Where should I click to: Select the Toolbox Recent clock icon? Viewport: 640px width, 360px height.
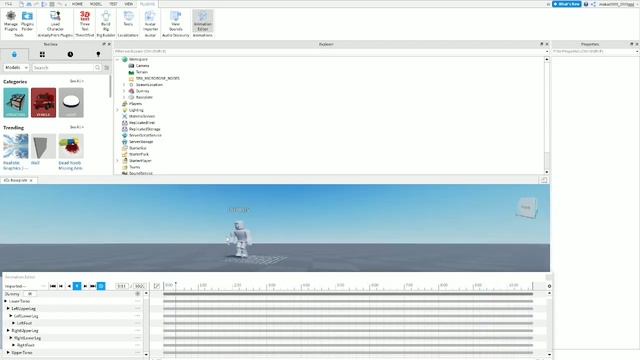[70, 54]
